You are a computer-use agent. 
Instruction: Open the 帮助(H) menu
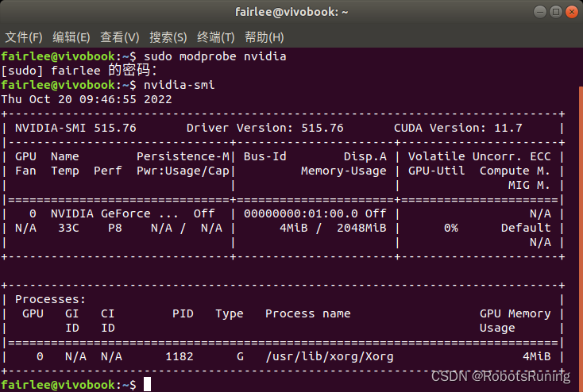[264, 37]
